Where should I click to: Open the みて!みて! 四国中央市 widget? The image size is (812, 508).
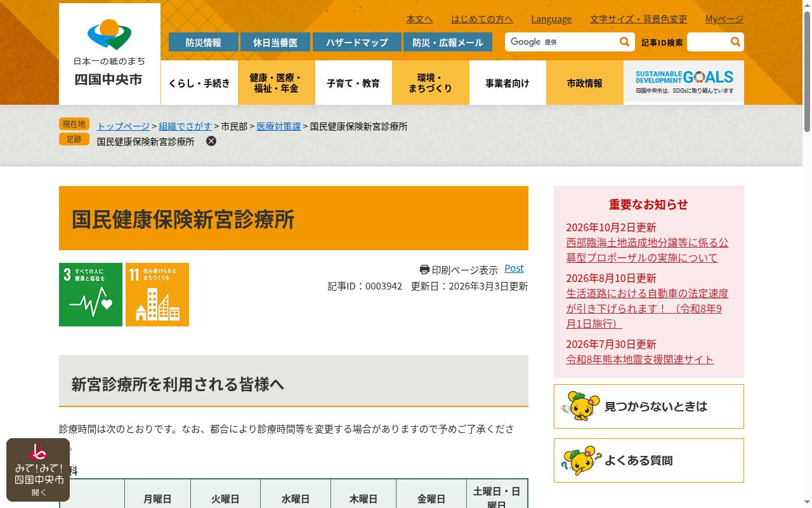[38, 470]
